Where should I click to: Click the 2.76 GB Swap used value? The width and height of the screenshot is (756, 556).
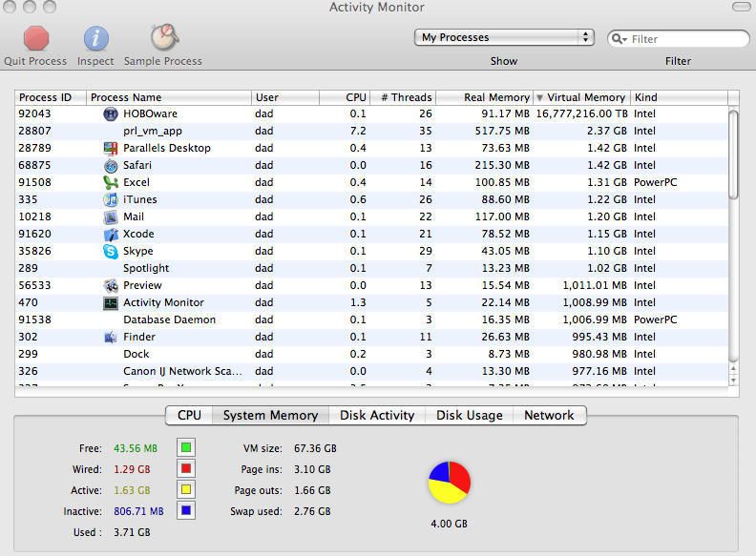point(312,511)
